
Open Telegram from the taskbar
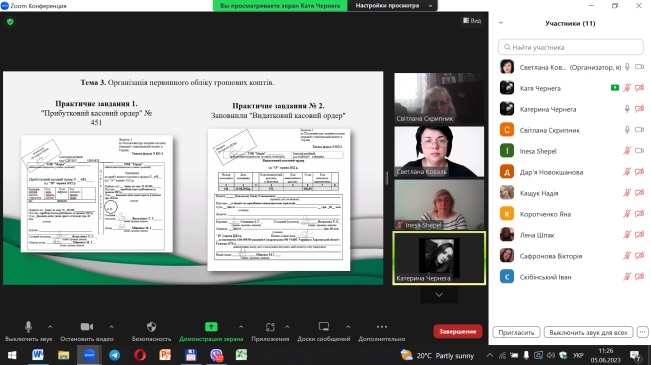(114, 355)
